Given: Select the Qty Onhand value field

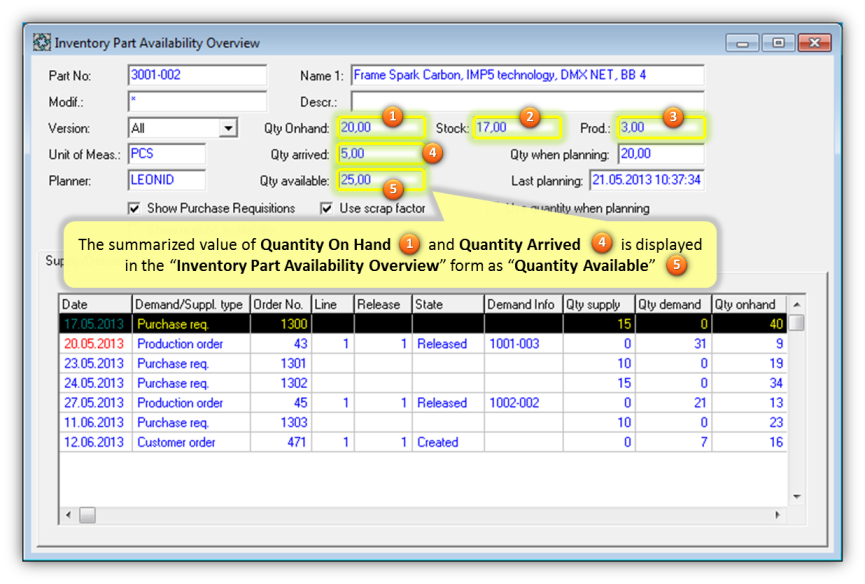Looking at the screenshot, I should click(x=381, y=128).
